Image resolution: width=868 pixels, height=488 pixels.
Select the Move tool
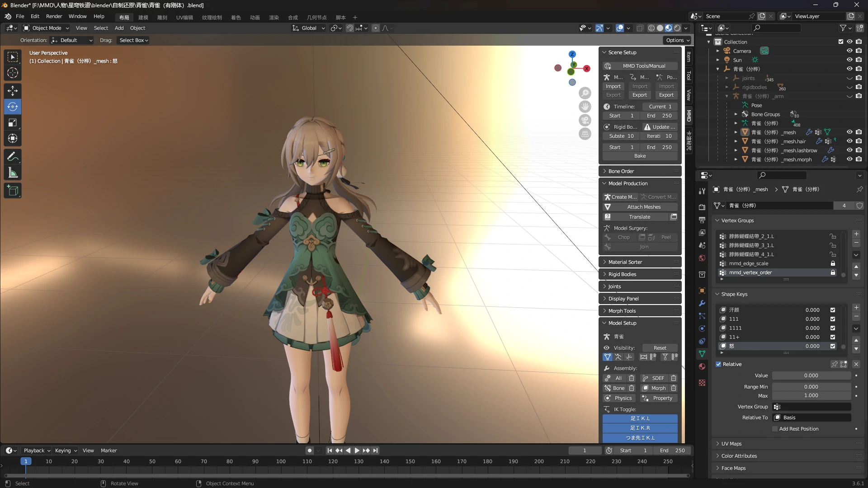pyautogui.click(x=13, y=91)
